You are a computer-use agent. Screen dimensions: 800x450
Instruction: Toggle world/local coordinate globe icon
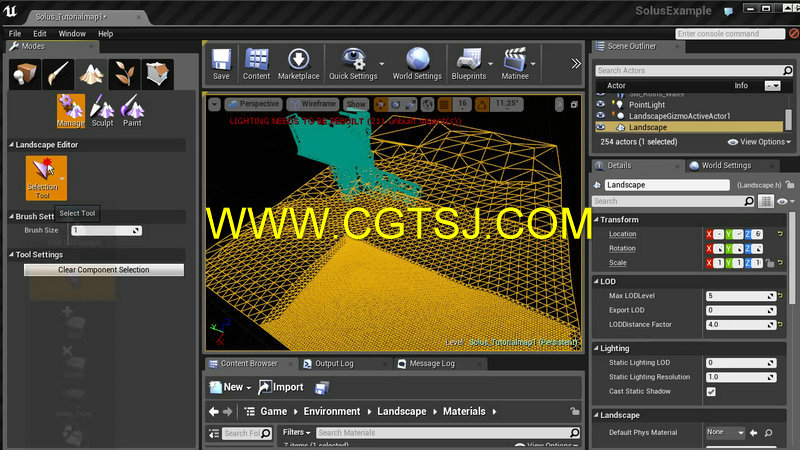click(428, 105)
